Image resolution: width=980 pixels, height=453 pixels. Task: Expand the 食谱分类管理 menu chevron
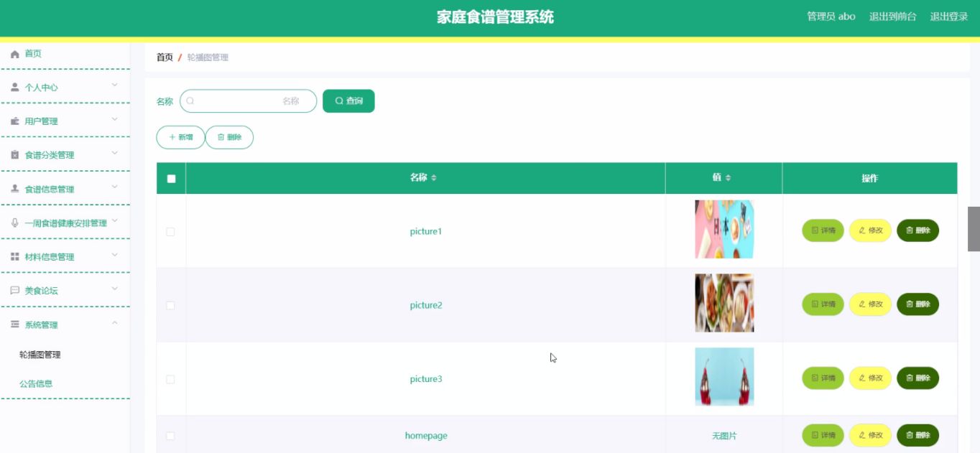[x=114, y=153]
